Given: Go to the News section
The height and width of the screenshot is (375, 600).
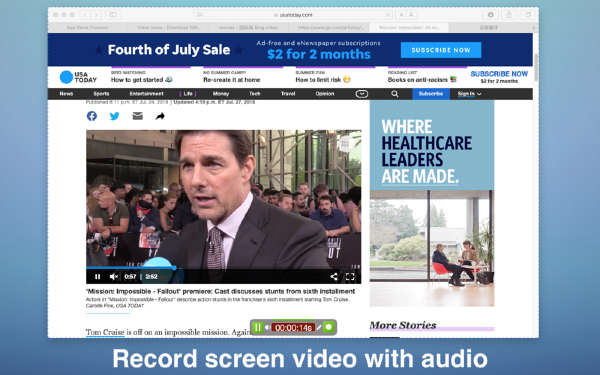Looking at the screenshot, I should click(x=66, y=94).
